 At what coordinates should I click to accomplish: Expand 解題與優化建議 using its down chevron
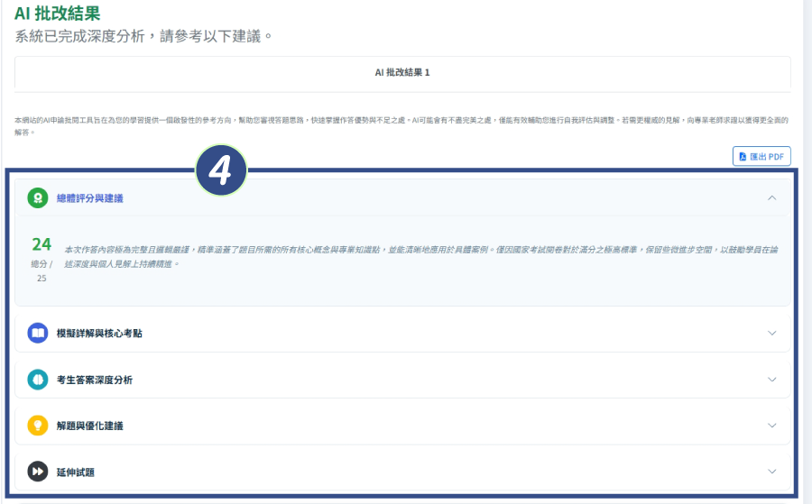point(771,426)
